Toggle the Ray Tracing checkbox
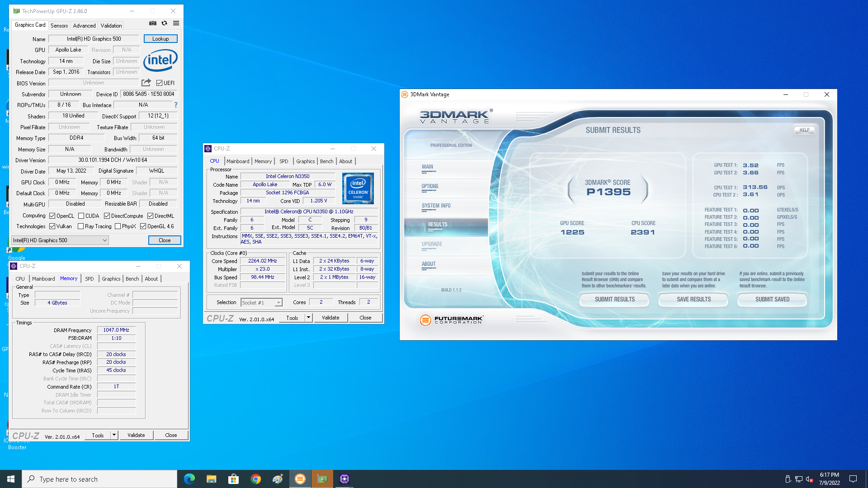This screenshot has width=868, height=488. tap(81, 226)
